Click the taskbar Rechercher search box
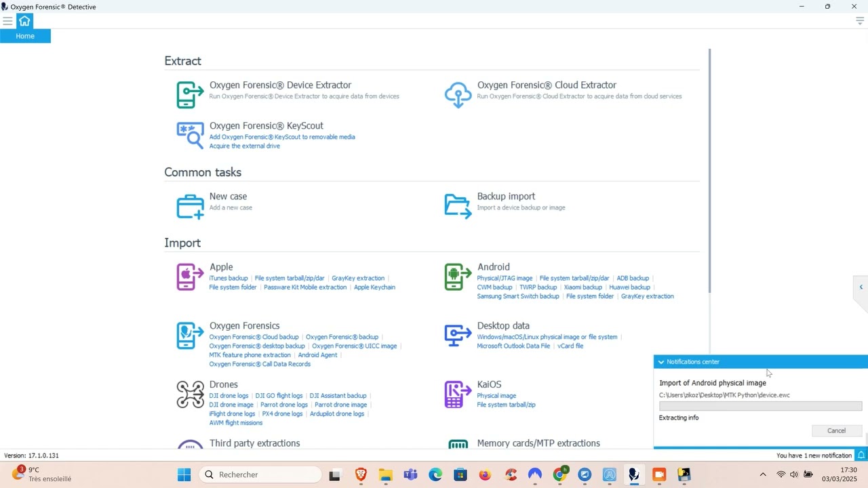This screenshot has width=868, height=488. 260,474
